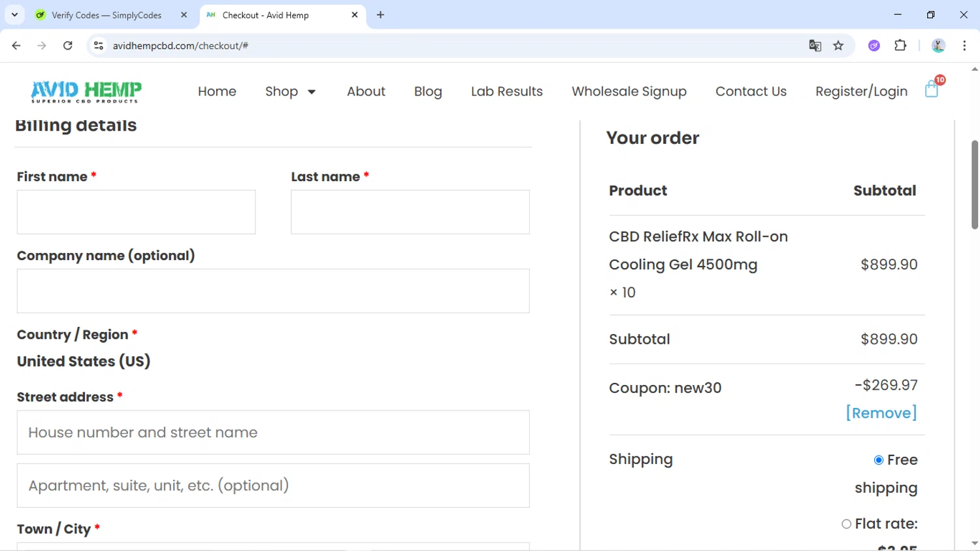Open the purple SimplyCodes extension icon
This screenshot has width=980, height=551.
[874, 46]
